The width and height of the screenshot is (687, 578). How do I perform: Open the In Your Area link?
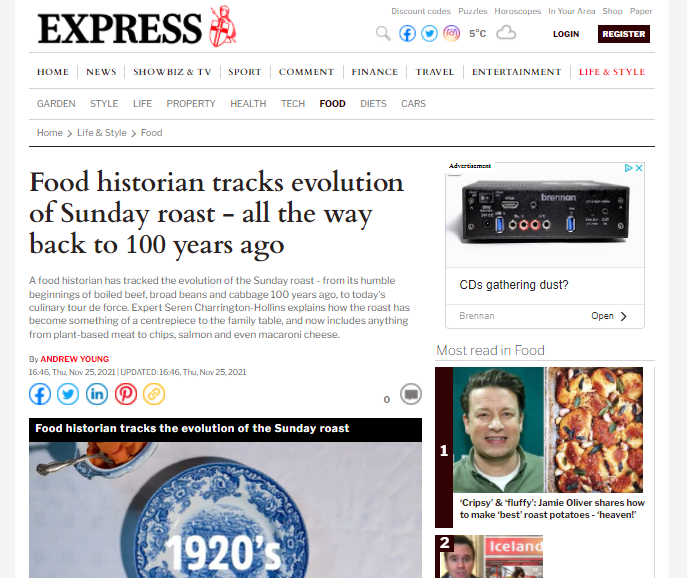(571, 11)
